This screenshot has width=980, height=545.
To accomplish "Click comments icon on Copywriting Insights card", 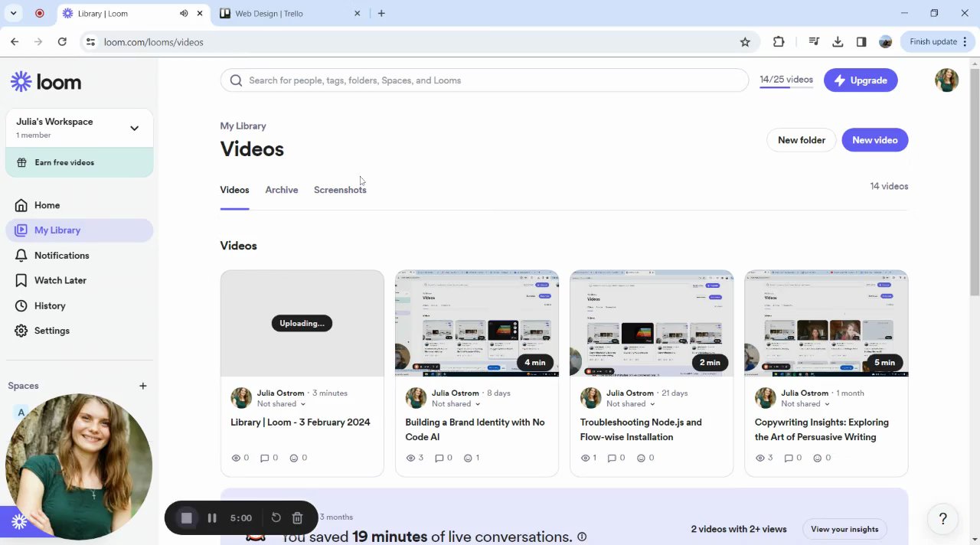I will (788, 458).
